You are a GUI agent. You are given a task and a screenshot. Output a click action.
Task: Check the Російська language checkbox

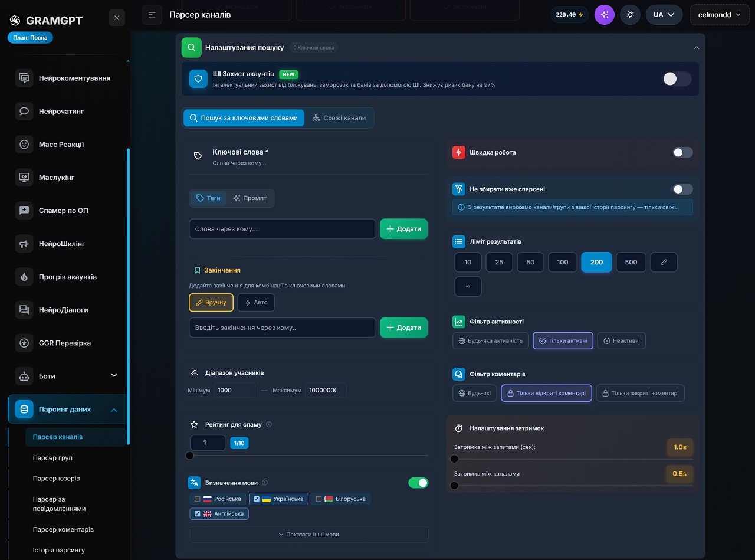click(198, 499)
